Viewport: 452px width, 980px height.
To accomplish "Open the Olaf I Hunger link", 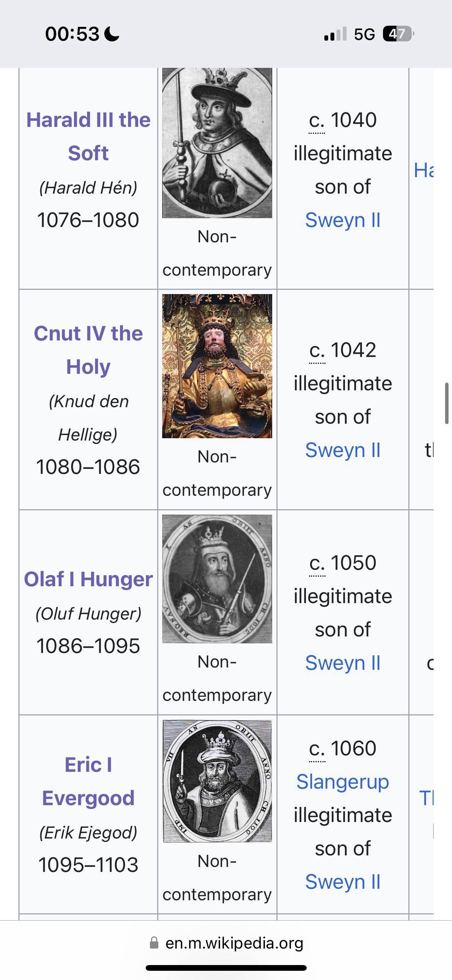I will pyautogui.click(x=88, y=579).
